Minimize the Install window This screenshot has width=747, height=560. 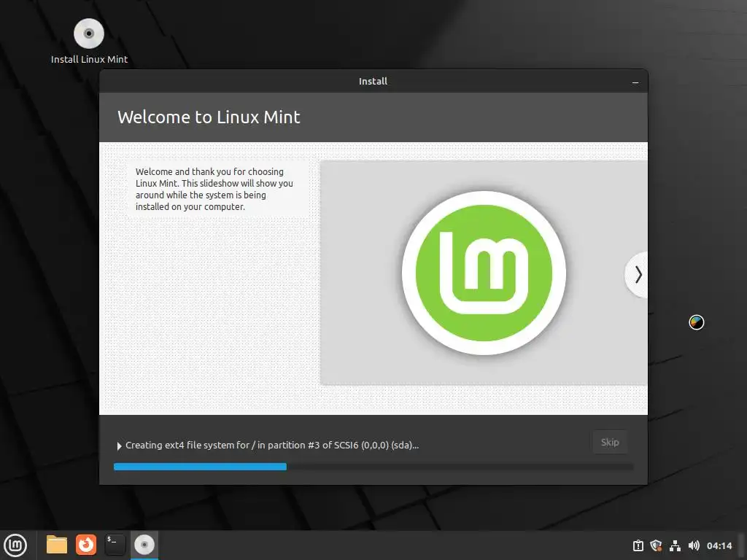coord(635,82)
